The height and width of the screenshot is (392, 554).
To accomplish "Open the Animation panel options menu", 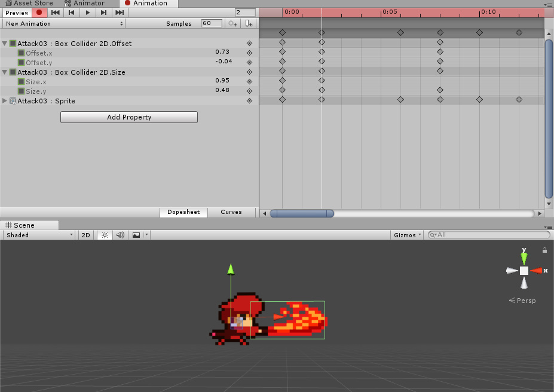I will point(547,5).
